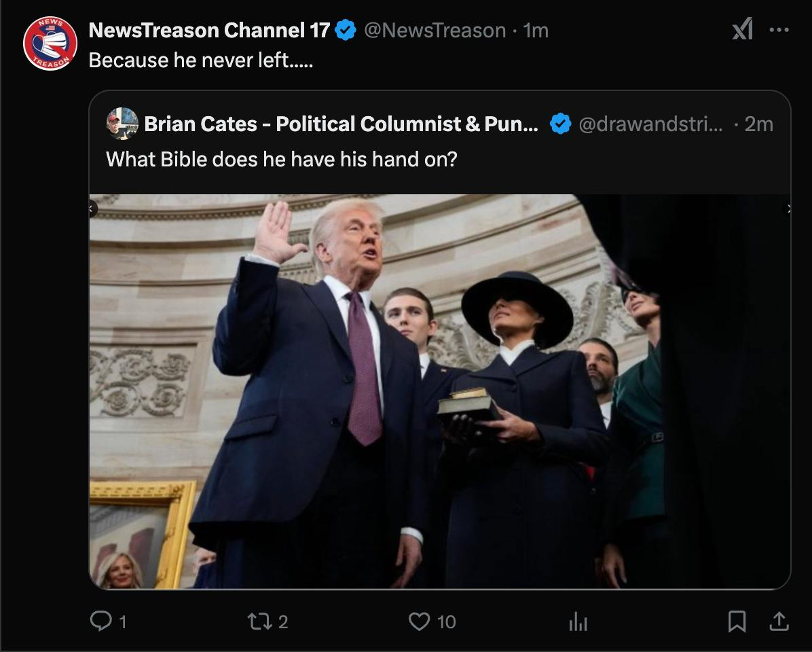The height and width of the screenshot is (652, 812).
Task: Open the quoted post 2m timestamp
Action: point(758,124)
